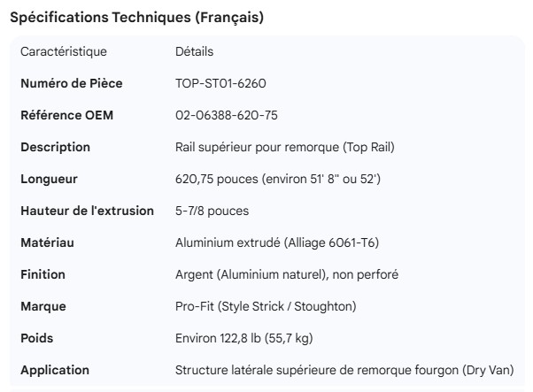
Task: Click the Spécifications Techniques (Français) heading
Action: tap(135, 18)
